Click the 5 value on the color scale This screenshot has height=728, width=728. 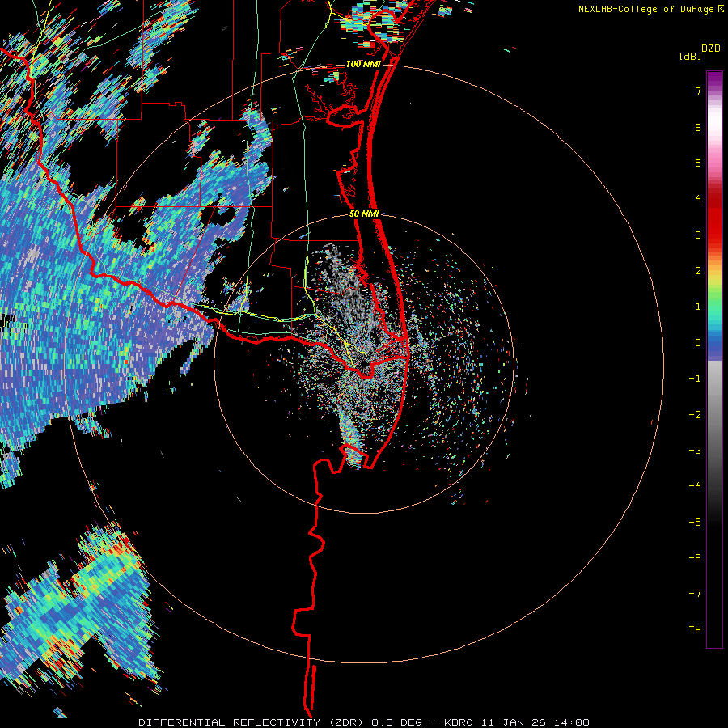point(698,163)
